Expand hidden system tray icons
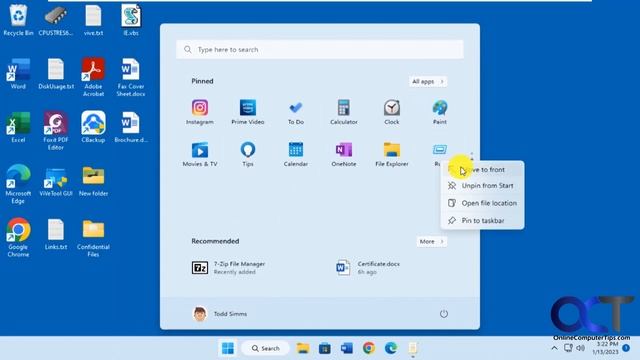This screenshot has width=640, height=360. pos(554,348)
